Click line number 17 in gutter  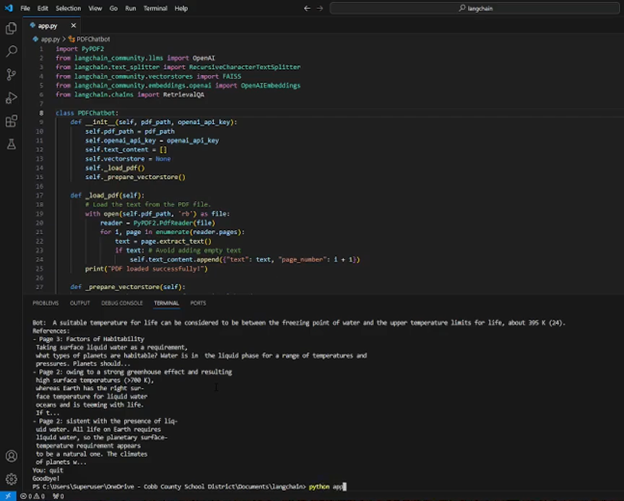(40, 195)
